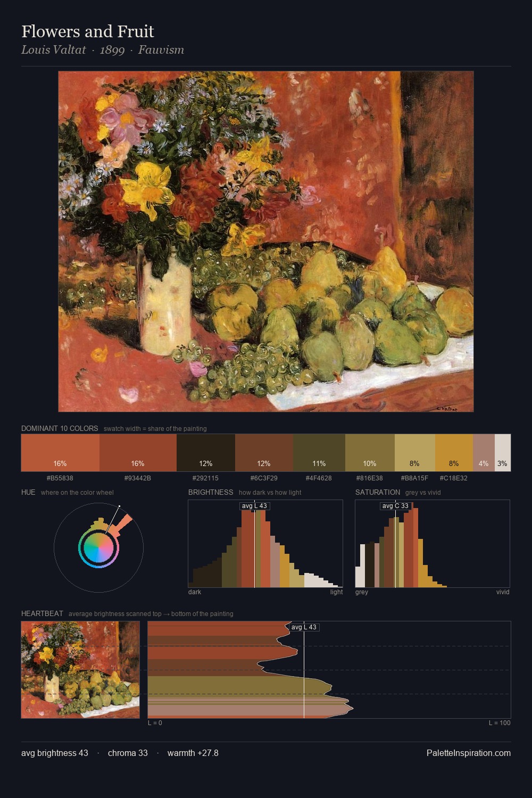Click the 'SATURATION' section heading
532x798 pixels.
pyautogui.click(x=378, y=492)
